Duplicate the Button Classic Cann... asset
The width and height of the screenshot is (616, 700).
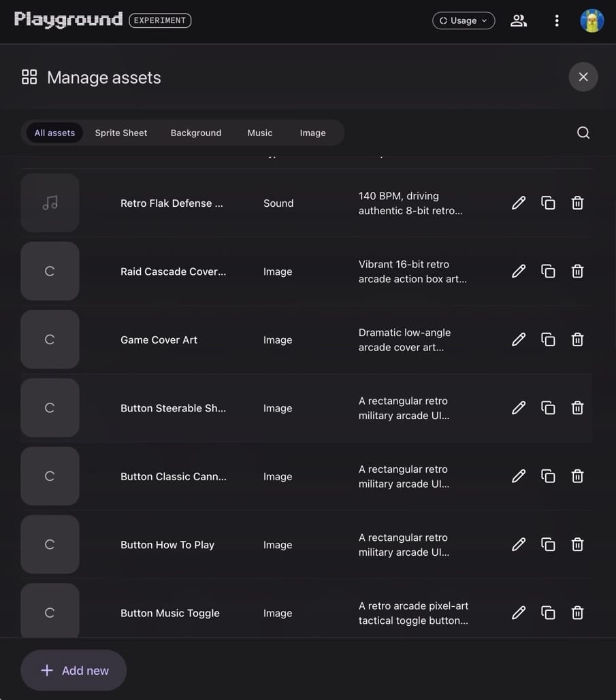coord(548,476)
